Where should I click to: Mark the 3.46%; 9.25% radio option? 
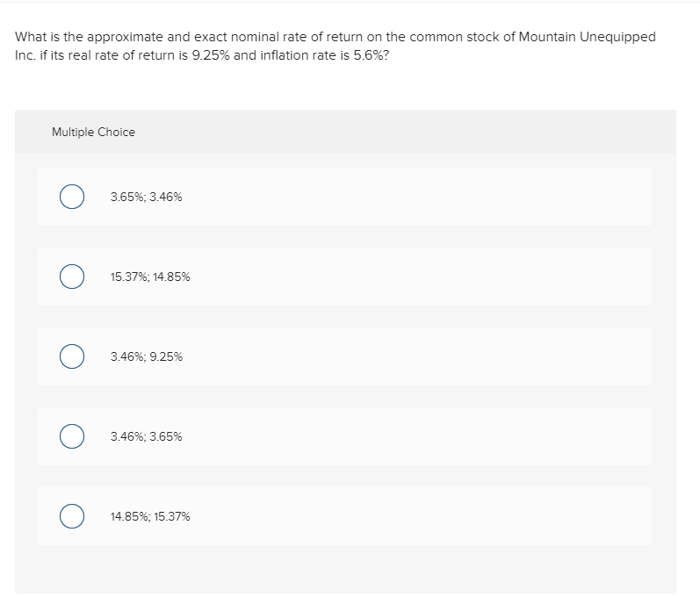(72, 356)
